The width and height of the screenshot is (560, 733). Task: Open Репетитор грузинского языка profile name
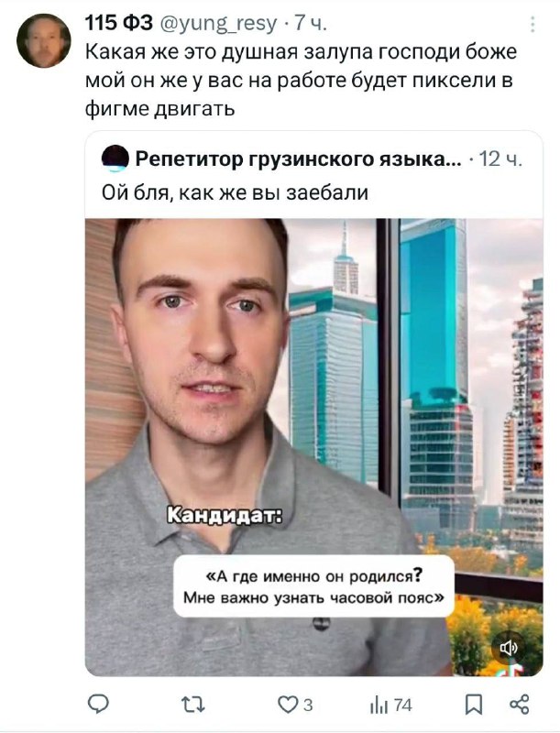[x=298, y=159]
